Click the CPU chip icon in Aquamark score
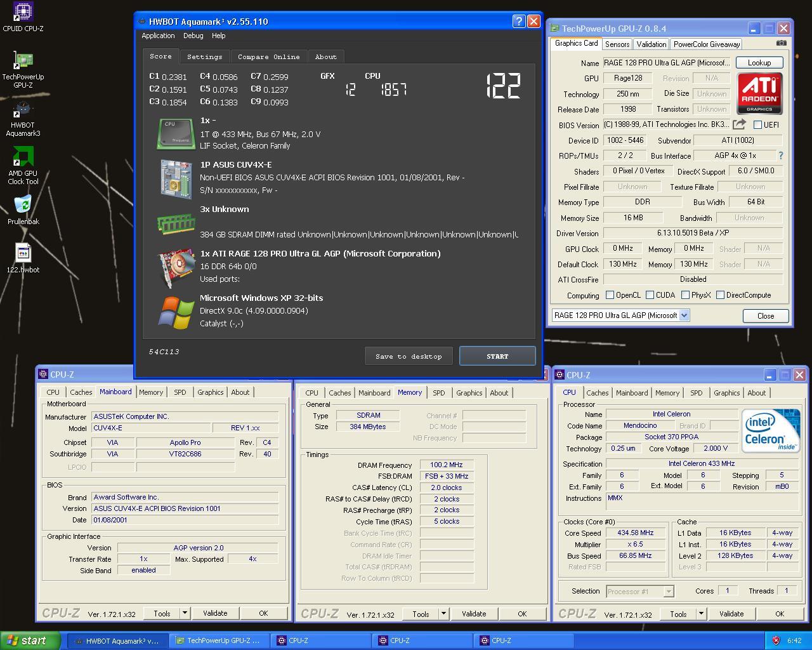 click(x=176, y=133)
